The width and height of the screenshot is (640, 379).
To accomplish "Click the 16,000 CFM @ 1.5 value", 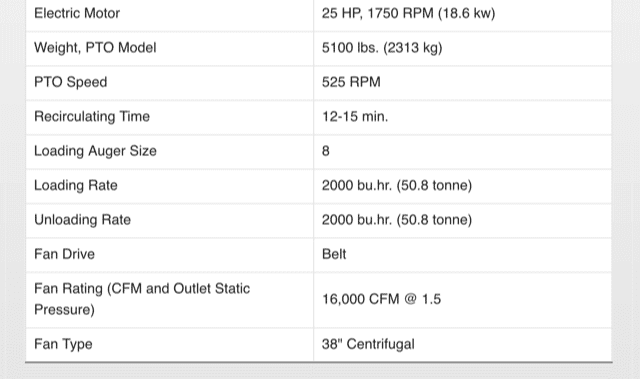I will point(381,299).
